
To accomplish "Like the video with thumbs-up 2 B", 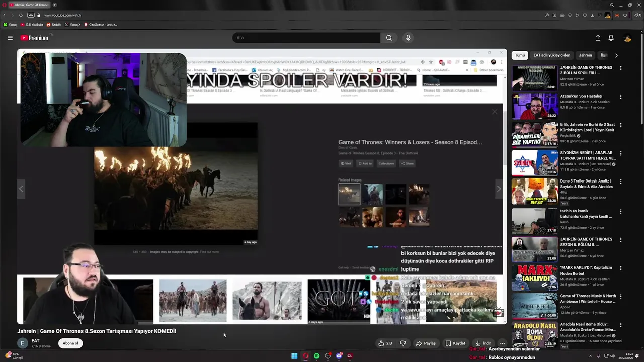I will click(385, 343).
